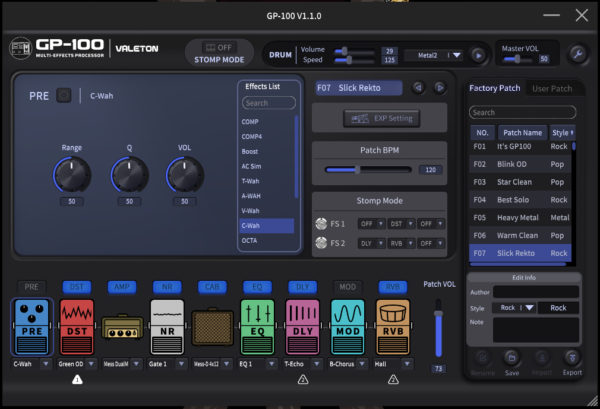
Task: Switch to the User Patch tab
Action: coord(552,89)
